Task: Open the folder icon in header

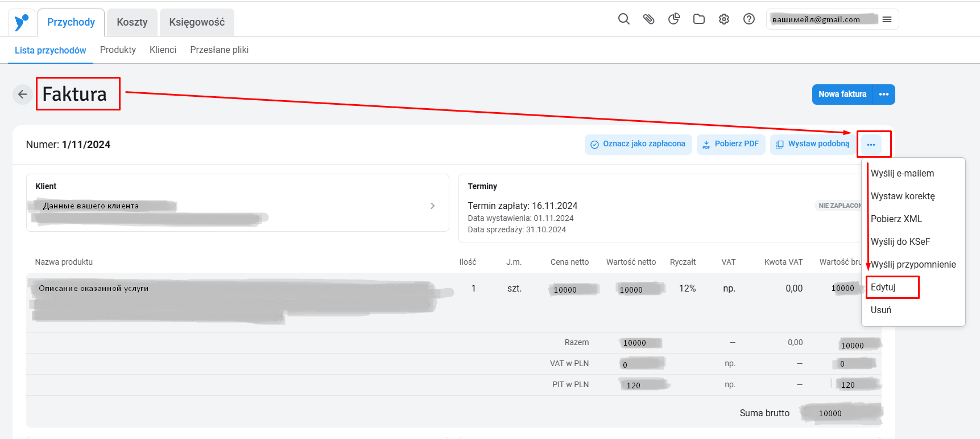Action: tap(699, 19)
